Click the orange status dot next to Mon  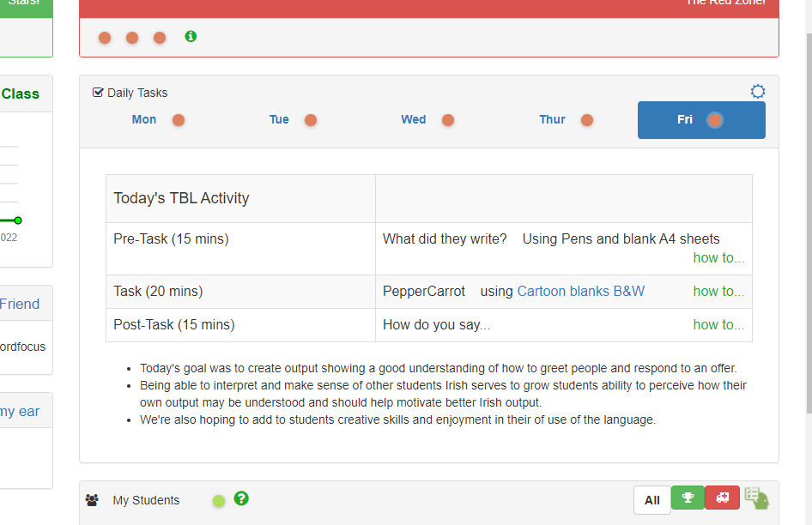pos(179,120)
